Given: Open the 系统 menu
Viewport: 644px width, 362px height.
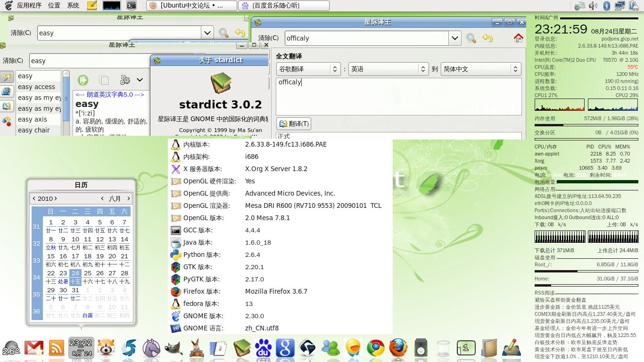Looking at the screenshot, I should pyautogui.click(x=73, y=6).
